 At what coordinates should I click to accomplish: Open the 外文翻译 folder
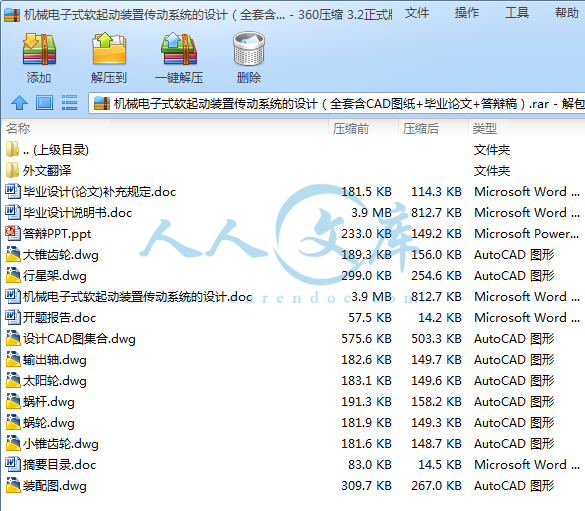(x=47, y=171)
